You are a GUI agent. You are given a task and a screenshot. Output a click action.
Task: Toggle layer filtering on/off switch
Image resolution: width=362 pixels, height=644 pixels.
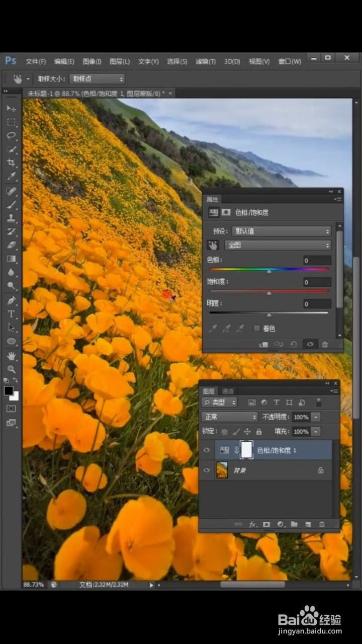click(318, 402)
